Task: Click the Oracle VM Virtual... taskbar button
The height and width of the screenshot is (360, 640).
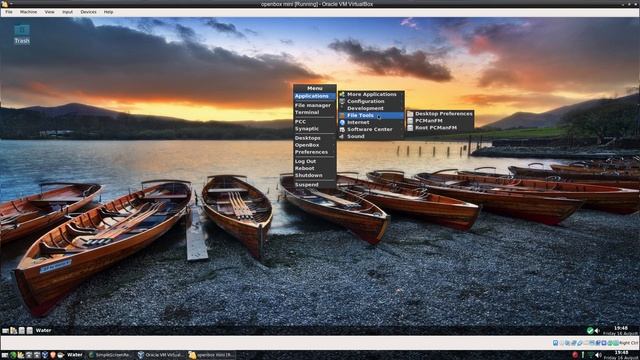Action: 160,355
